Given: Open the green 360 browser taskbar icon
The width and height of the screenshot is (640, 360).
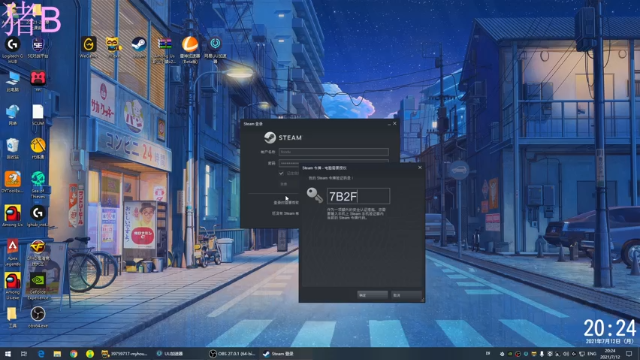Looking at the screenshot, I should tap(90, 354).
